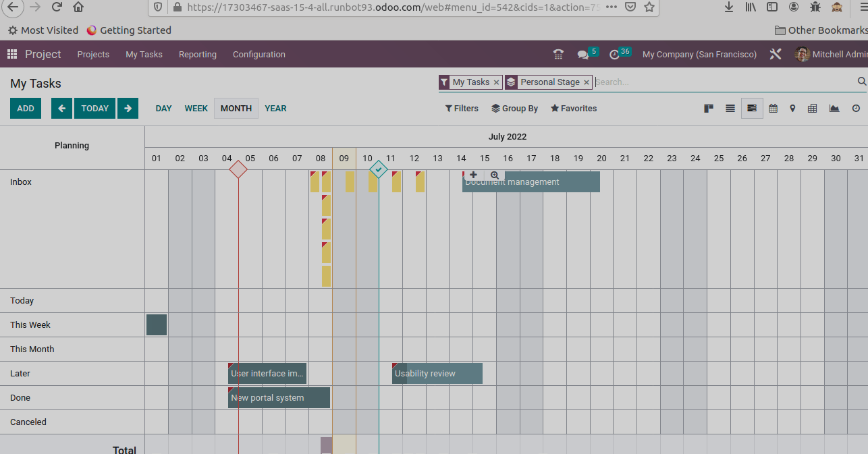Open the conversations messages icon
Image resolution: width=868 pixels, height=454 pixels.
coord(582,54)
